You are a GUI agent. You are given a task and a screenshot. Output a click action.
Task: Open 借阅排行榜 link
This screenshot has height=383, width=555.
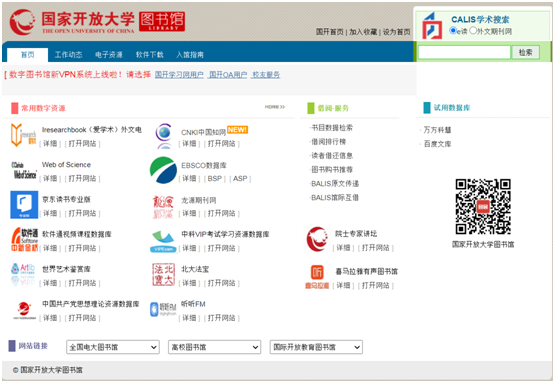tap(328, 142)
